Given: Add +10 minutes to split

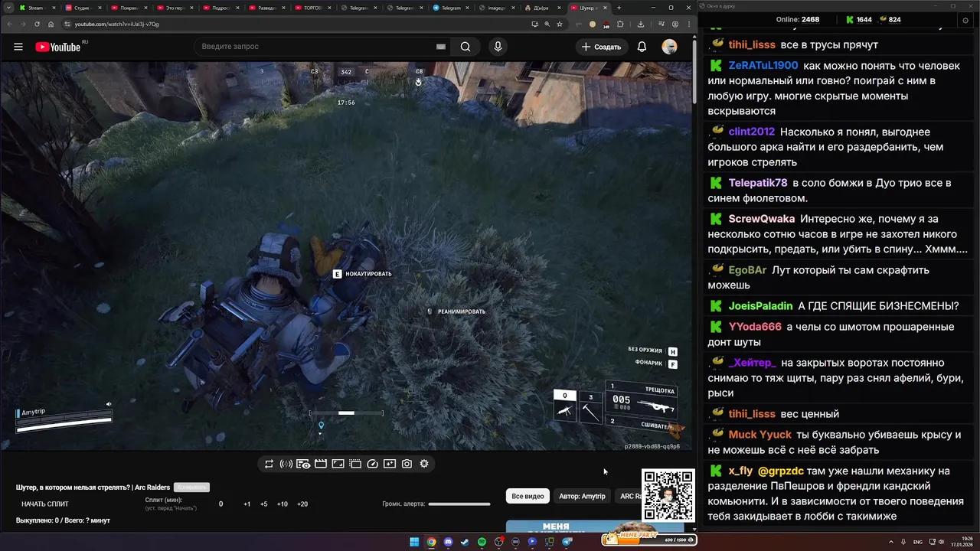Looking at the screenshot, I should (x=283, y=504).
